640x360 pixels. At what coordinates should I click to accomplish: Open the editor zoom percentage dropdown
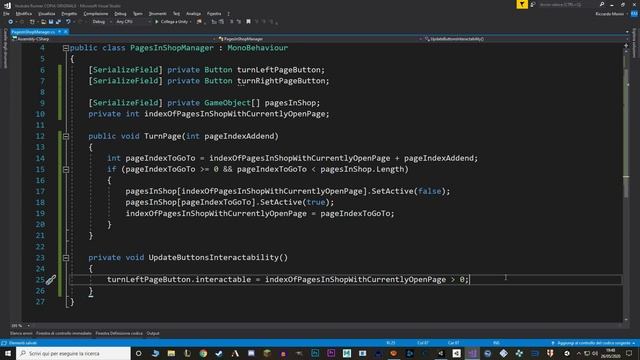[20, 326]
